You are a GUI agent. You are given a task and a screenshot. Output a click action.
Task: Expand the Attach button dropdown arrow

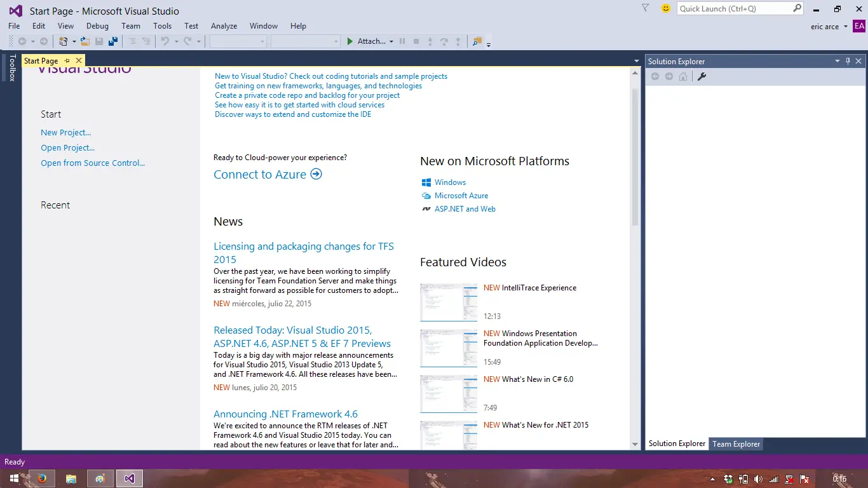point(391,41)
